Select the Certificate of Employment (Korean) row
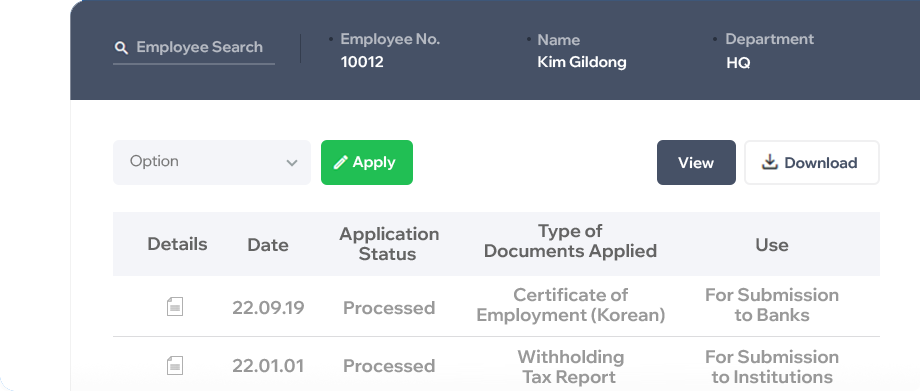Screen dimensions: 920x391 [x=496, y=306]
